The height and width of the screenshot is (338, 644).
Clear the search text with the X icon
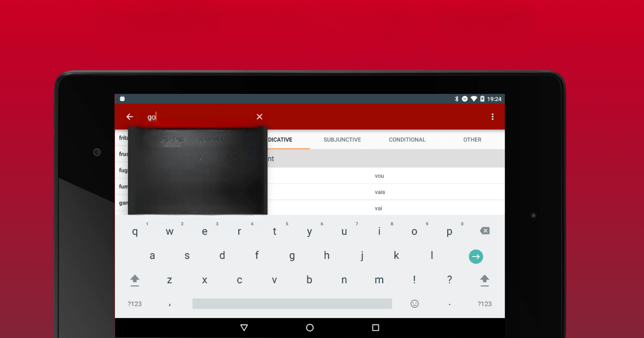tap(260, 117)
